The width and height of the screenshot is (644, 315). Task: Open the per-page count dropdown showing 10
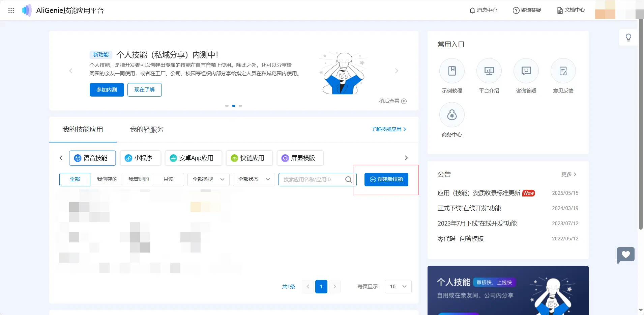398,287
